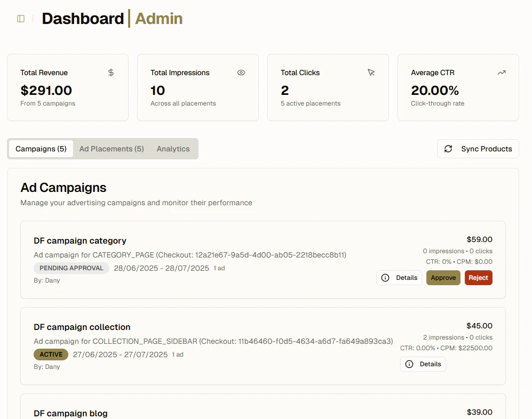Click the cursor icon on Total Clicks

(371, 72)
